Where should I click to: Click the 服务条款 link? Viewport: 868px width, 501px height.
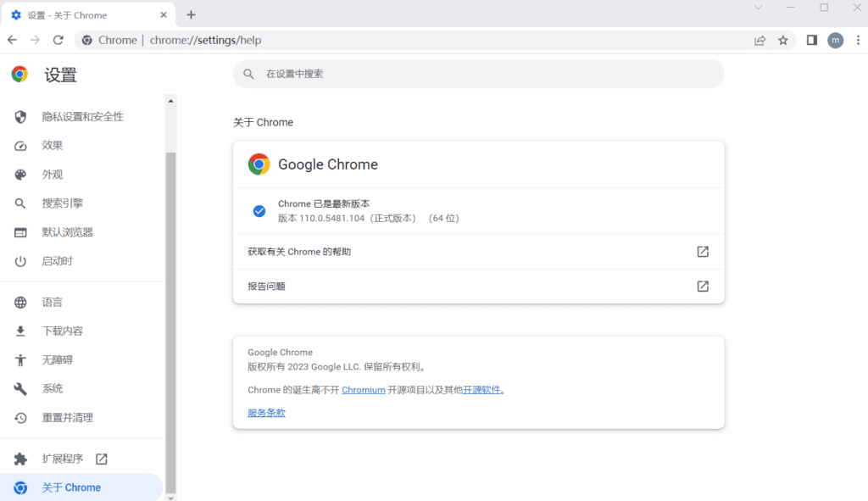tap(265, 412)
